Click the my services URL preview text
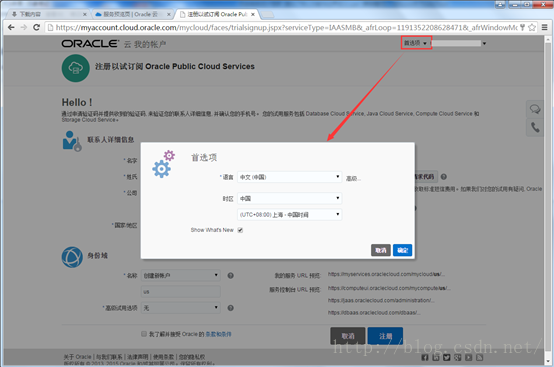The height and width of the screenshot is (367, 554). point(386,274)
